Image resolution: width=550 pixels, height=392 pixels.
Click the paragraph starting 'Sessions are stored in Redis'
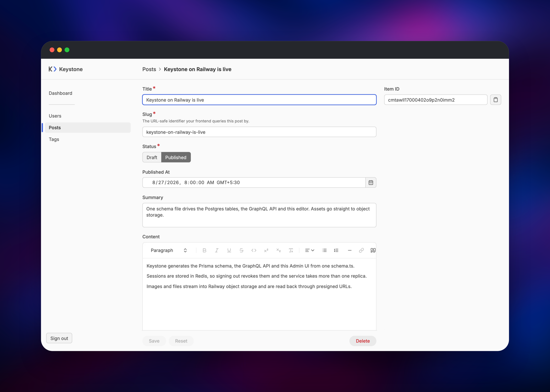point(256,276)
